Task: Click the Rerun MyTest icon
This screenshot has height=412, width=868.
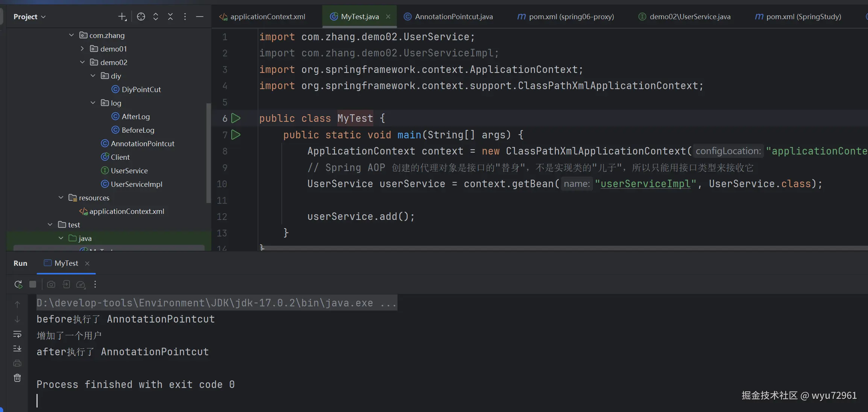Action: click(x=18, y=285)
